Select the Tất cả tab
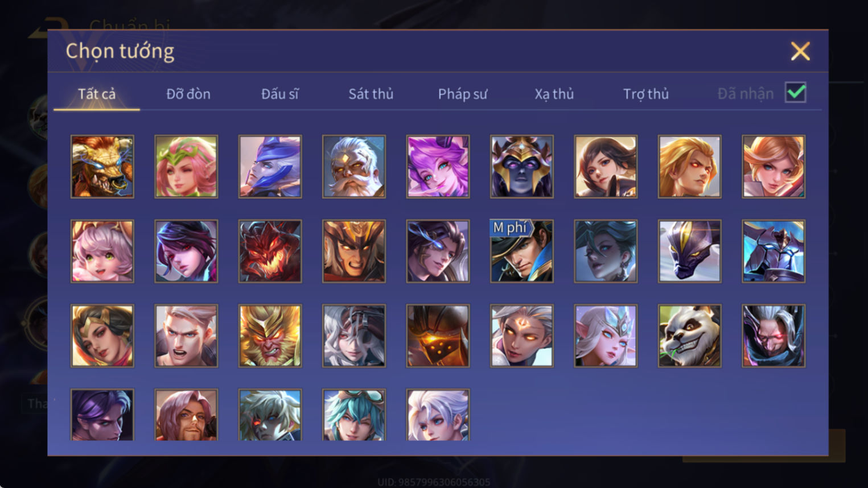Image resolution: width=868 pixels, height=488 pixels. point(97,94)
